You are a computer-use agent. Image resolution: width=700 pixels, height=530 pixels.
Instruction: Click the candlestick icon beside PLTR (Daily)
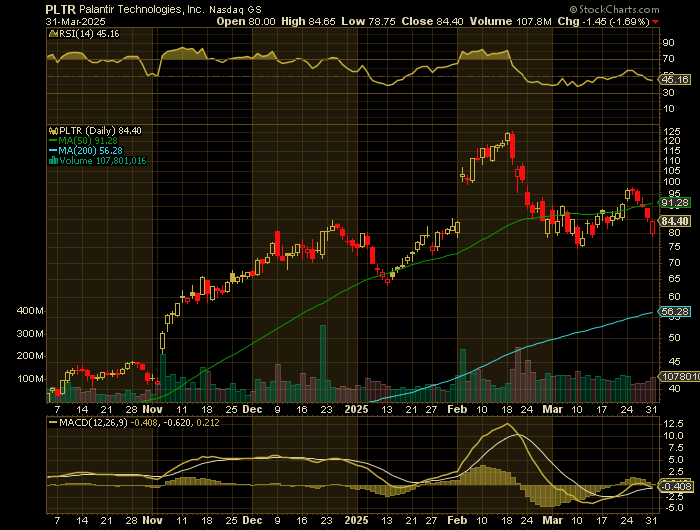click(54, 131)
